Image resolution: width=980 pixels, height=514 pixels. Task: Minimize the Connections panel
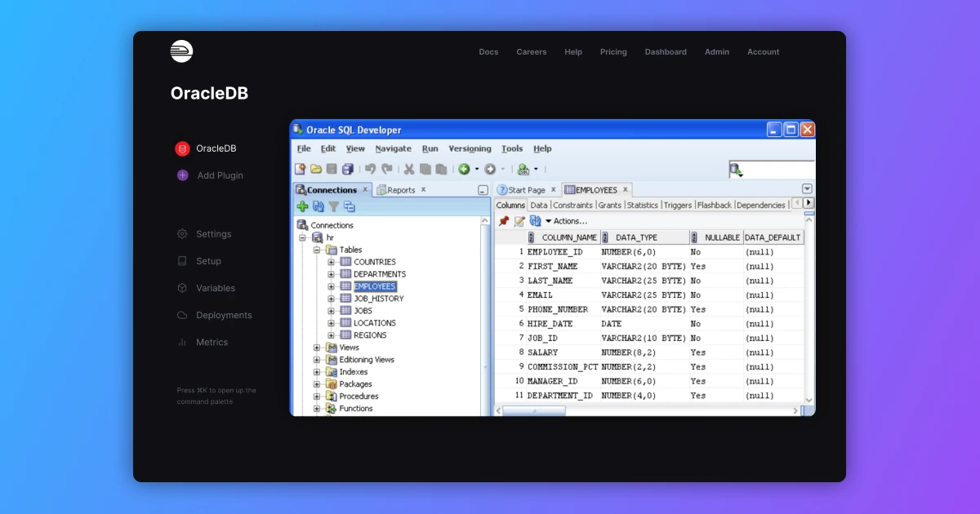[x=483, y=190]
